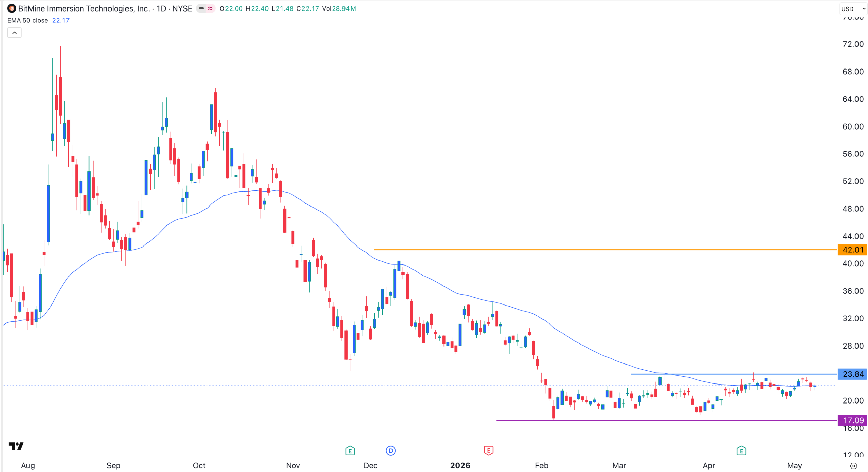This screenshot has width=868, height=472.
Task: Click the 72.00 price scale label
Action: click(x=853, y=44)
